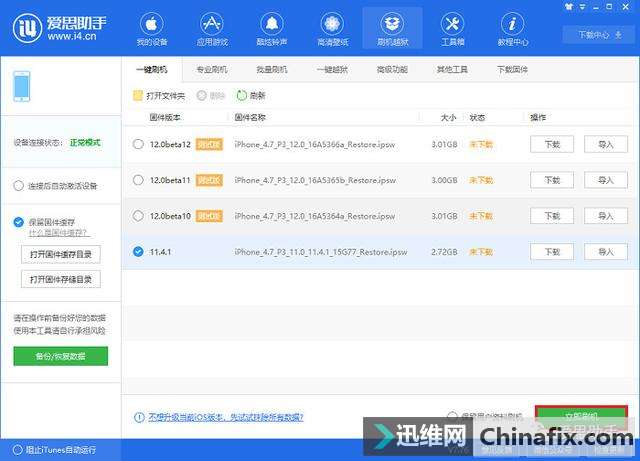Click the i4 爱思助手 logo

60,28
